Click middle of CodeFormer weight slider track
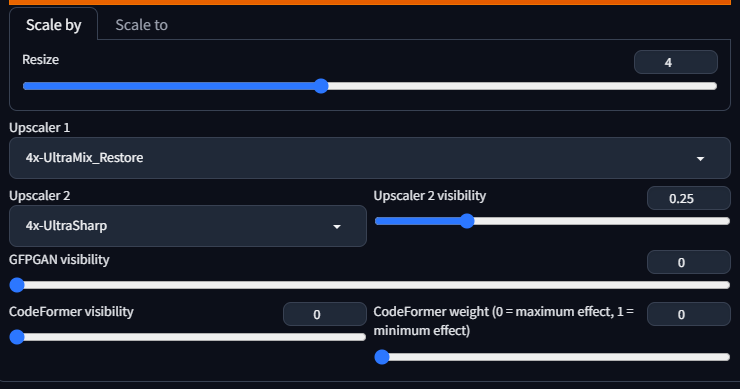740x389 pixels. (x=552, y=357)
